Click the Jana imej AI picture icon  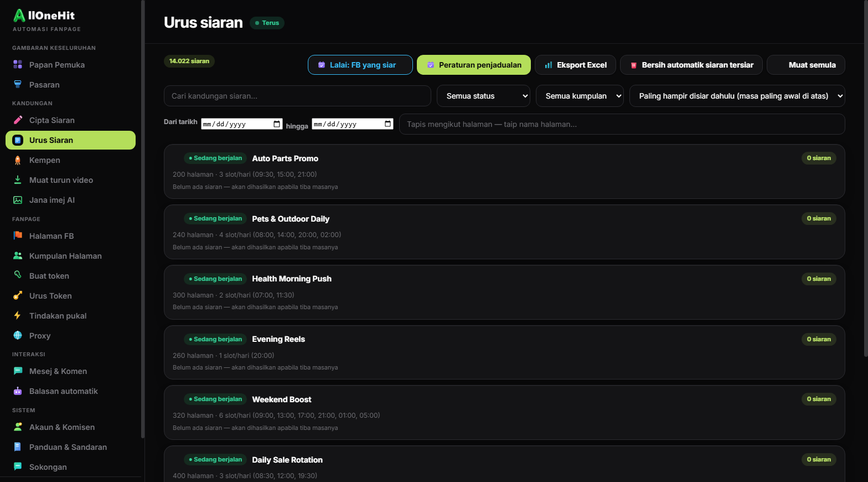pyautogui.click(x=18, y=200)
